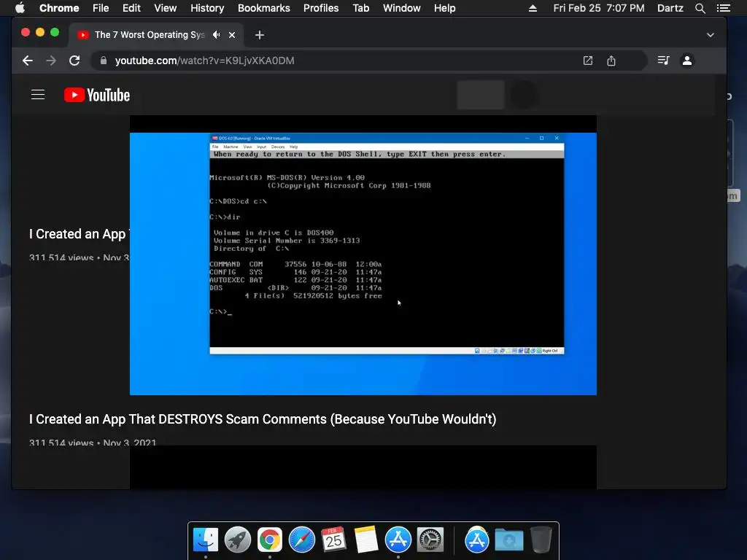This screenshot has width=747, height=560.
Task: Open the App Store icon beside Downloads folder
Action: pos(476,540)
